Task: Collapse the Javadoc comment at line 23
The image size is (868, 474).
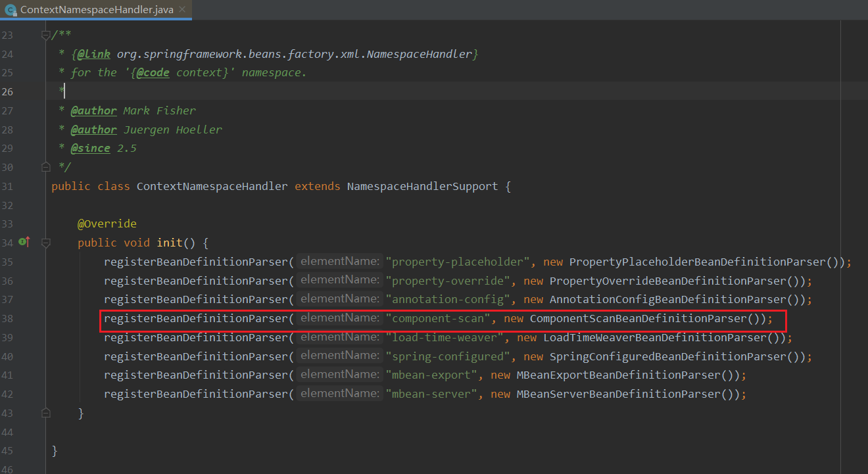Action: 45,35
